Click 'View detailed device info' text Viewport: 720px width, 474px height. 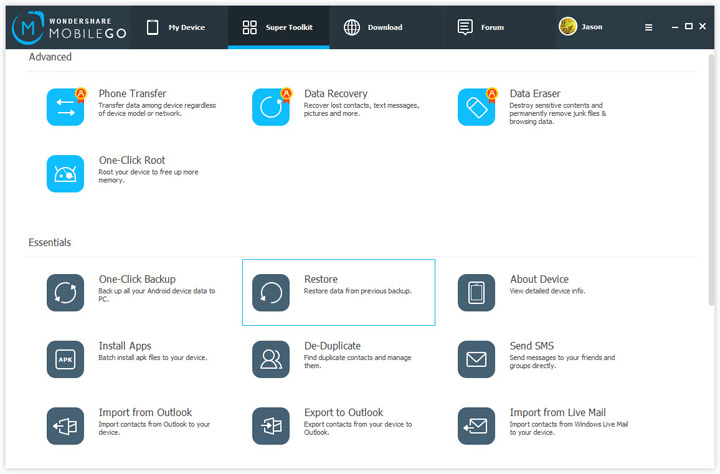[x=547, y=291]
